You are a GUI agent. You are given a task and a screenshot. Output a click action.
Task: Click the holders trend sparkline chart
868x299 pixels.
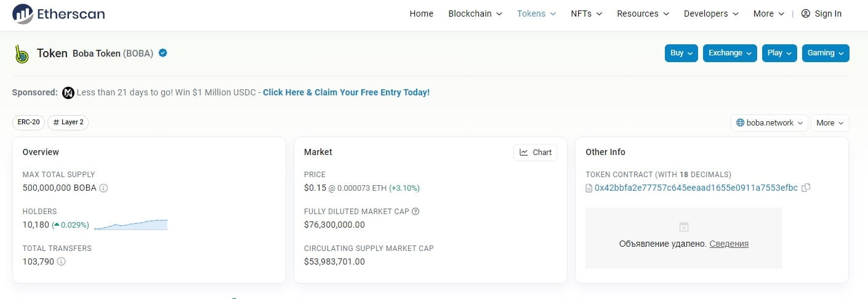point(131,225)
